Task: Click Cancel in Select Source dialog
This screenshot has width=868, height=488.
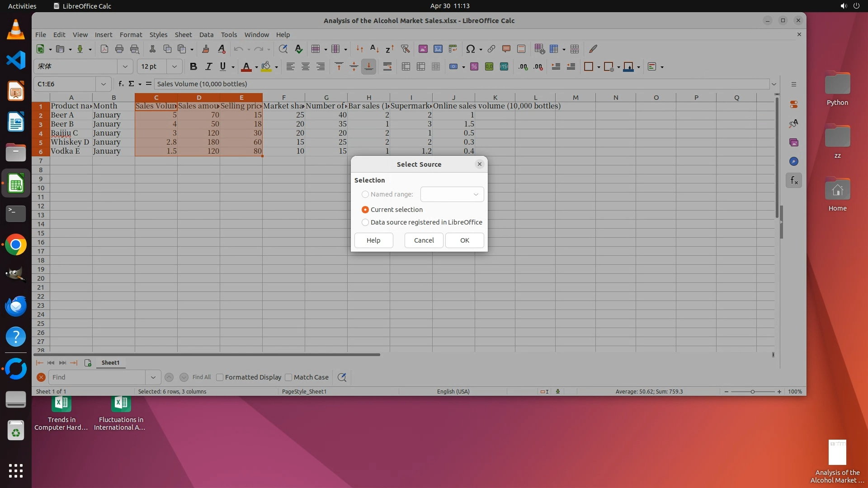Action: pos(424,240)
